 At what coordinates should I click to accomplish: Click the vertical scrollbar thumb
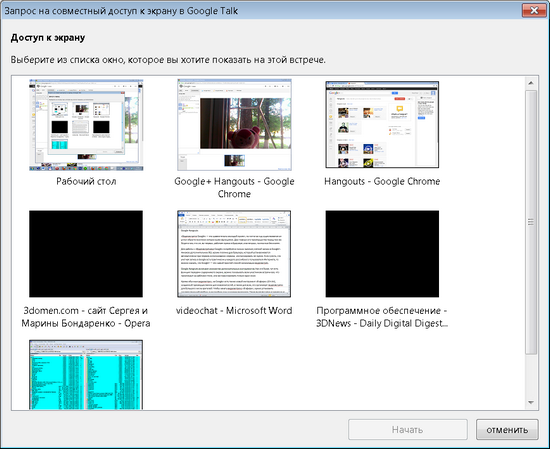click(x=531, y=222)
